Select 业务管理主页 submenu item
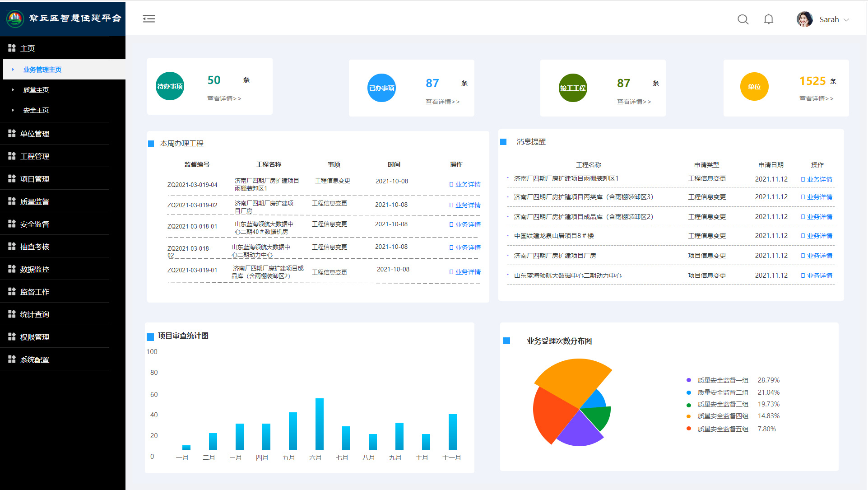The image size is (868, 490). pyautogui.click(x=42, y=70)
